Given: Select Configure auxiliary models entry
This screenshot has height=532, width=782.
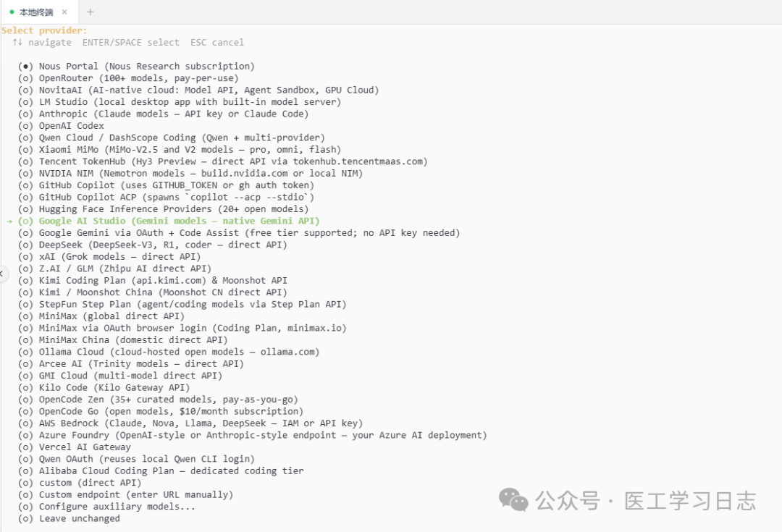Looking at the screenshot, I should pos(106,507).
